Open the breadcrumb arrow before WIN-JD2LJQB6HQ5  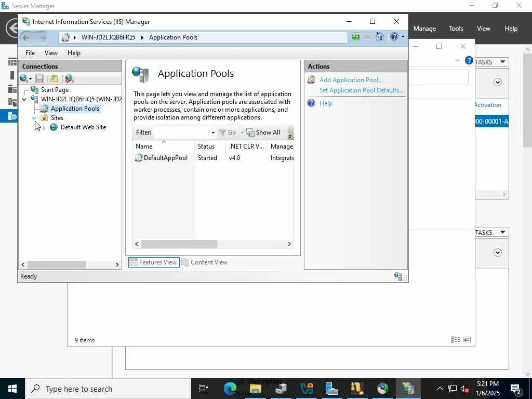coord(75,37)
